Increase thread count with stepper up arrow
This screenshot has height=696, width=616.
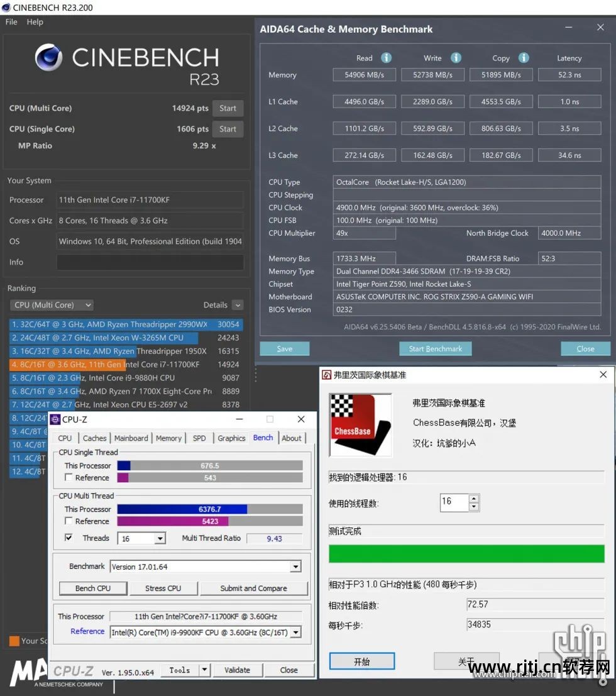474,499
